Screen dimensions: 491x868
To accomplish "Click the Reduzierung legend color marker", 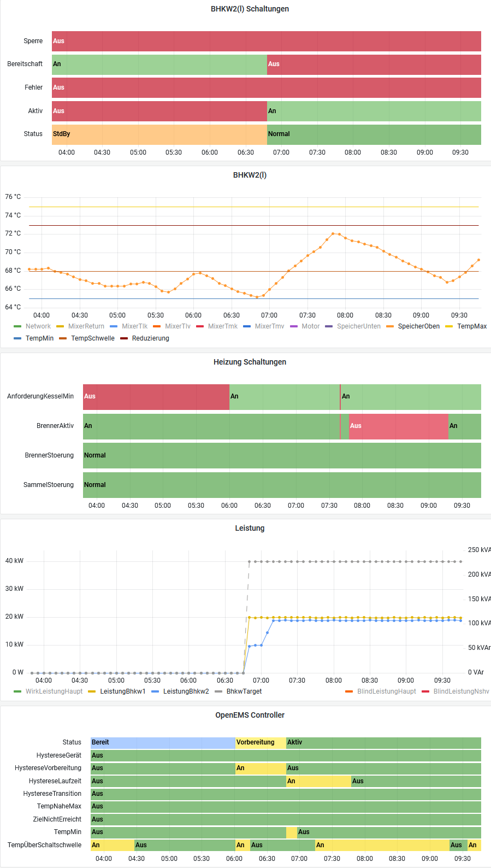I will 124,338.
